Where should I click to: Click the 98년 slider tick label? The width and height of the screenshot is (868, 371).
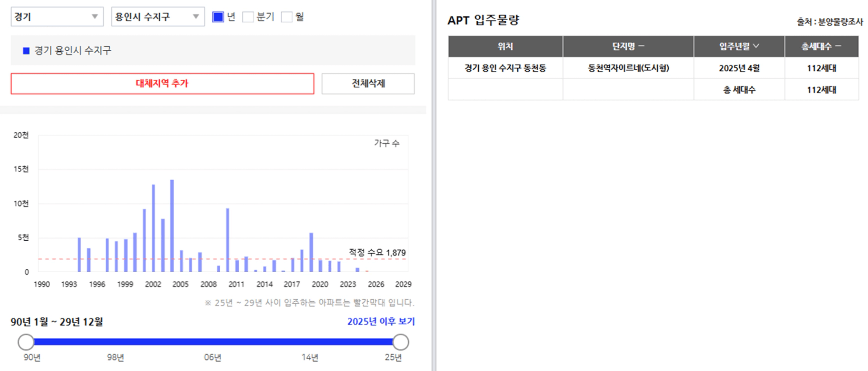pos(115,357)
